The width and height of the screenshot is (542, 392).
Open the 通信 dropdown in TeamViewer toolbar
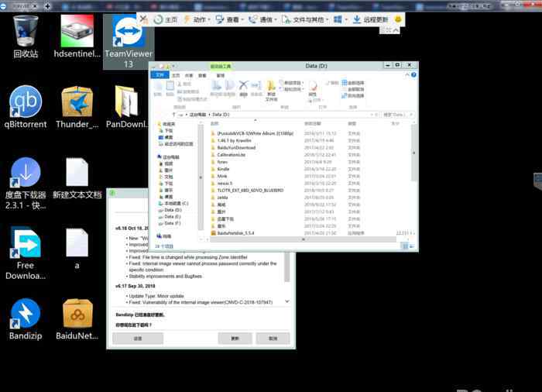[262, 19]
